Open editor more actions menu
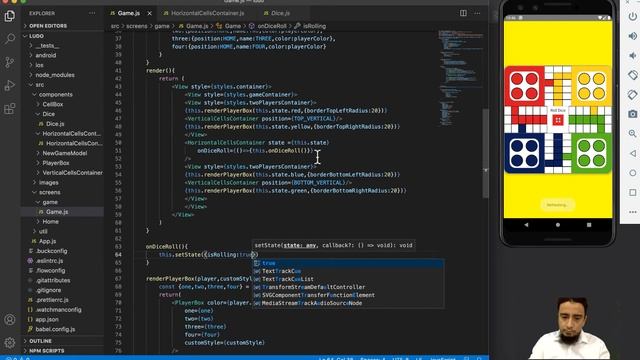 (x=477, y=13)
